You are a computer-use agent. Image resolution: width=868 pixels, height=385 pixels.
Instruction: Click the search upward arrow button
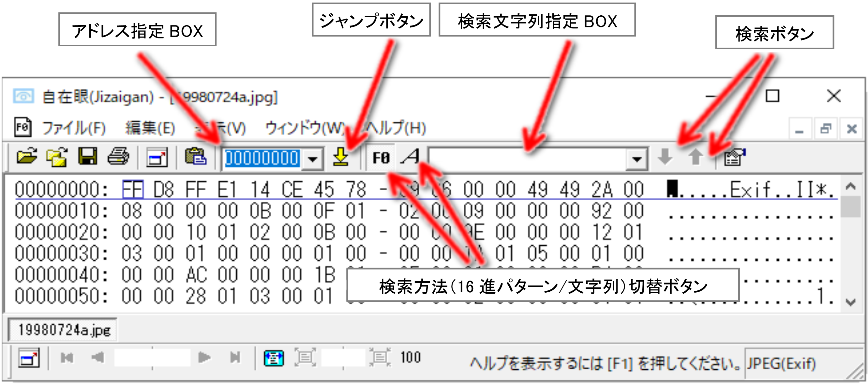pyautogui.click(x=695, y=157)
